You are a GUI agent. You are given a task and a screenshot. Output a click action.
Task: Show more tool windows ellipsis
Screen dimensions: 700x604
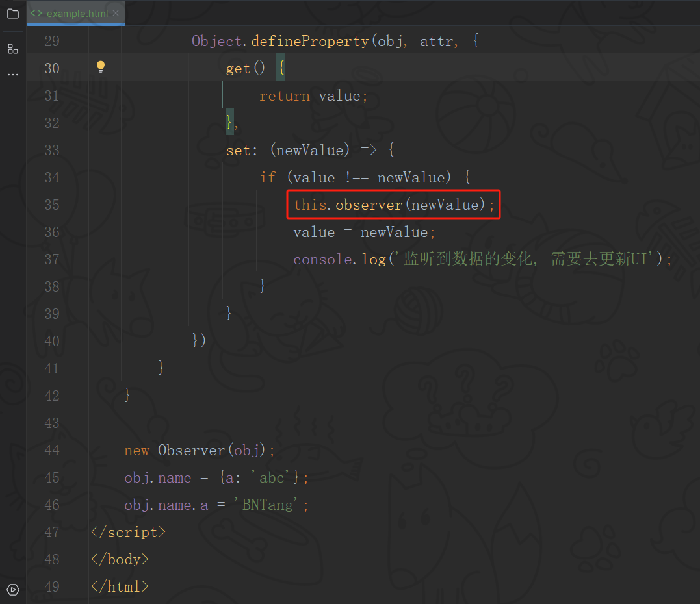pyautogui.click(x=13, y=75)
